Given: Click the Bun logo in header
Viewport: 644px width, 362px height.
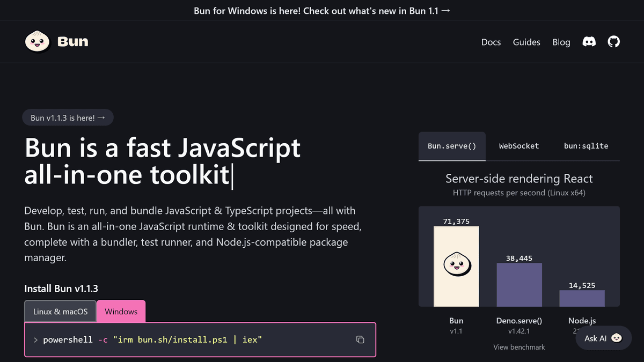Looking at the screenshot, I should click(57, 42).
